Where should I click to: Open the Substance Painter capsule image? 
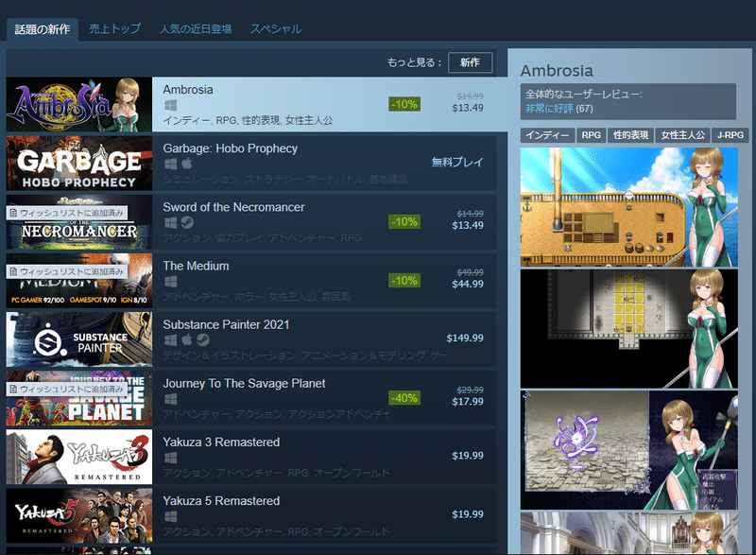click(x=79, y=339)
